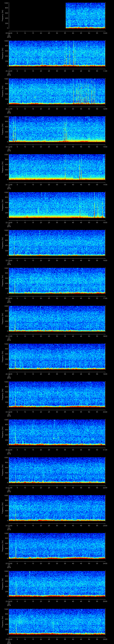Click the 22:16:00 time axis label
The width and height of the screenshot is (114, 644).
[x=9, y=298]
